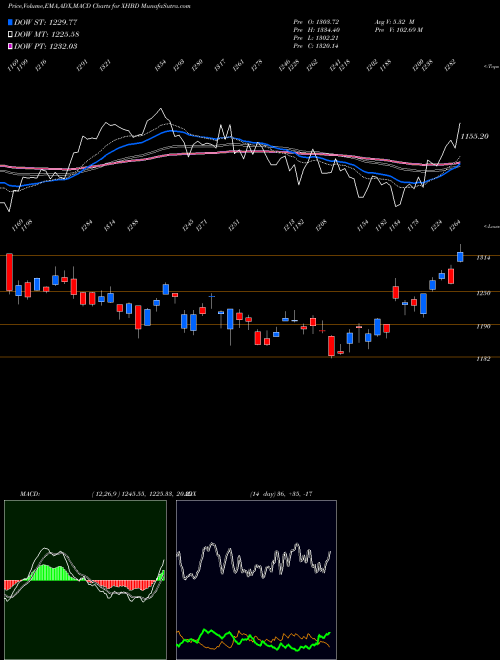
Task: Click the 1155.20 price label
Action: click(474, 136)
